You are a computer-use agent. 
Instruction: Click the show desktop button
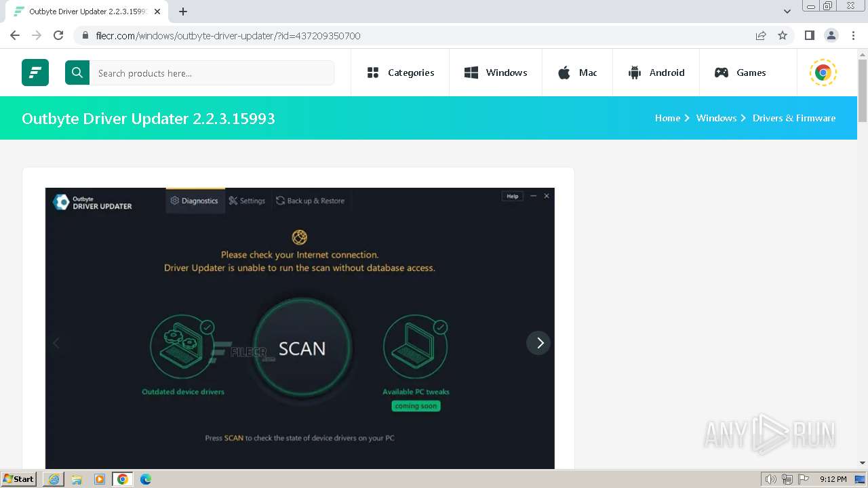(861, 479)
